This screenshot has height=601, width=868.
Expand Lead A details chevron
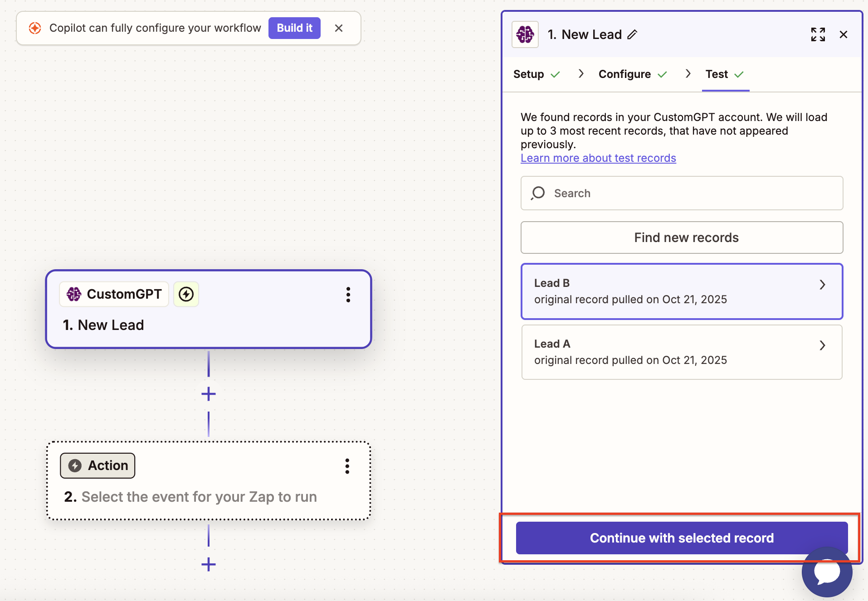coord(822,345)
